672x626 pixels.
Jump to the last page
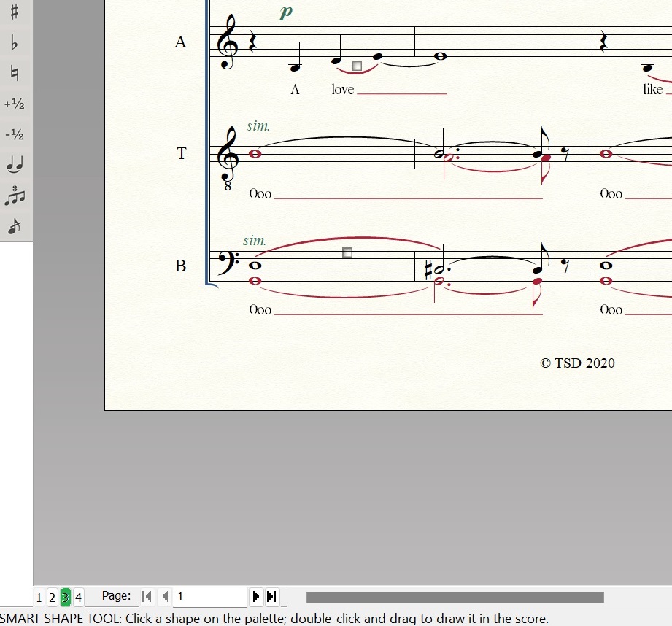(271, 597)
